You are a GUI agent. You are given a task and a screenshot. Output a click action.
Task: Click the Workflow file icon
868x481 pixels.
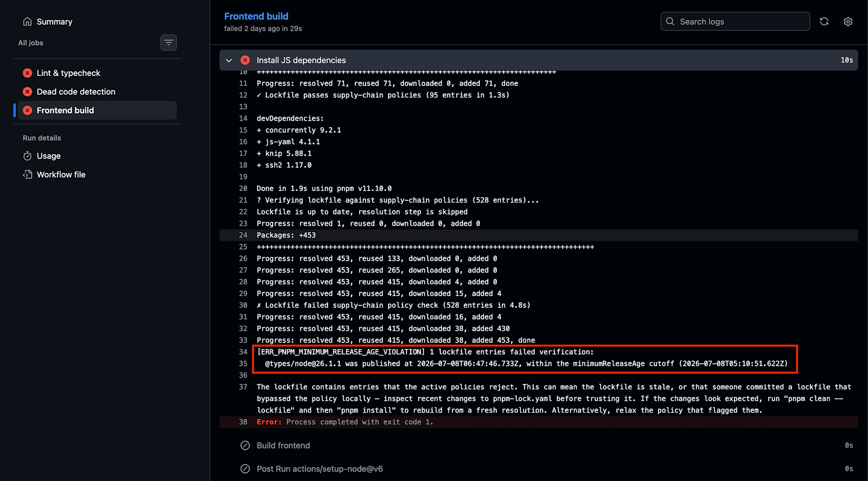(x=27, y=175)
